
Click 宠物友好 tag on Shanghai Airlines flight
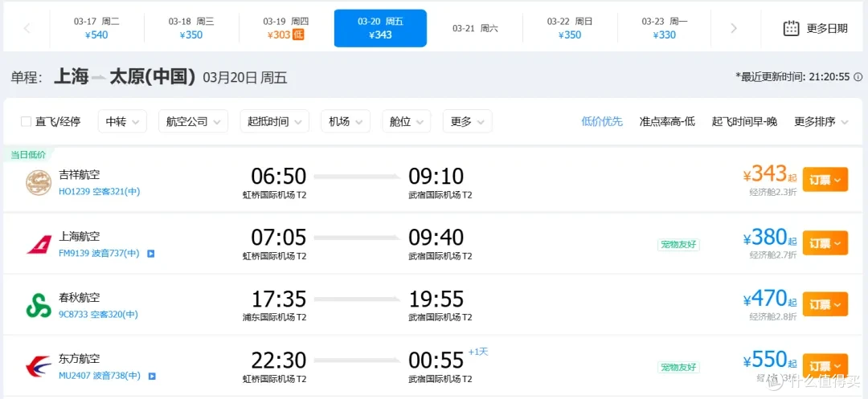(678, 245)
